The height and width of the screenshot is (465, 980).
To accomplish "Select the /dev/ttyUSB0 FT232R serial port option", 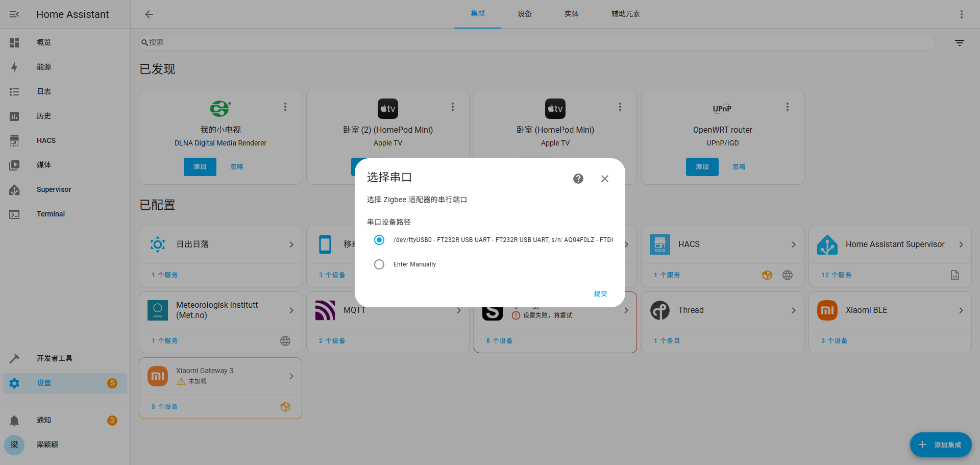I will [x=379, y=239].
